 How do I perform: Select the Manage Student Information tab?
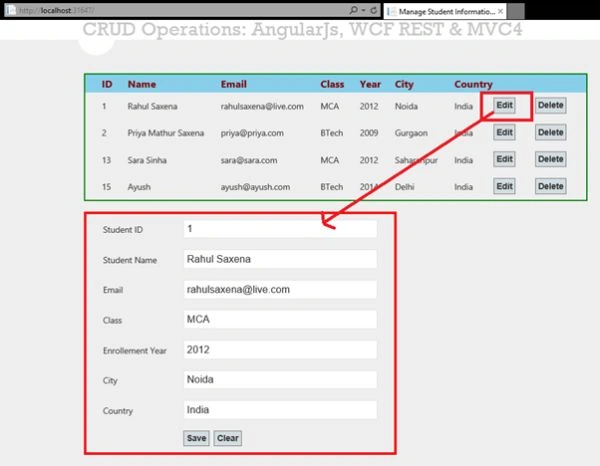click(444, 11)
